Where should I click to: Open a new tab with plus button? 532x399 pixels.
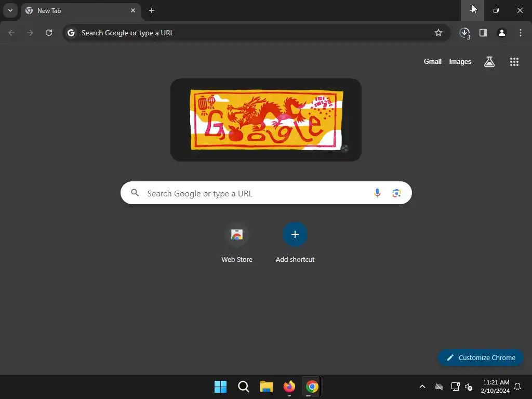152,10
